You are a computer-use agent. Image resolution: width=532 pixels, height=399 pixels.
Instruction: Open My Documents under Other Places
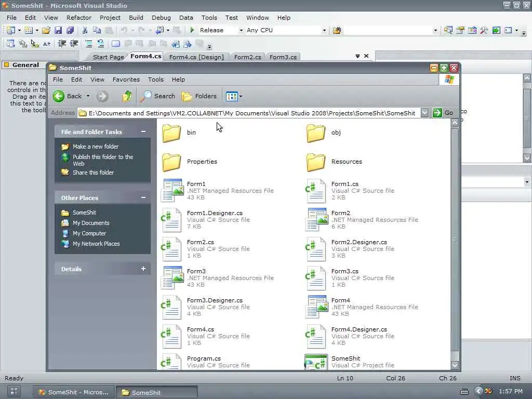[91, 223]
